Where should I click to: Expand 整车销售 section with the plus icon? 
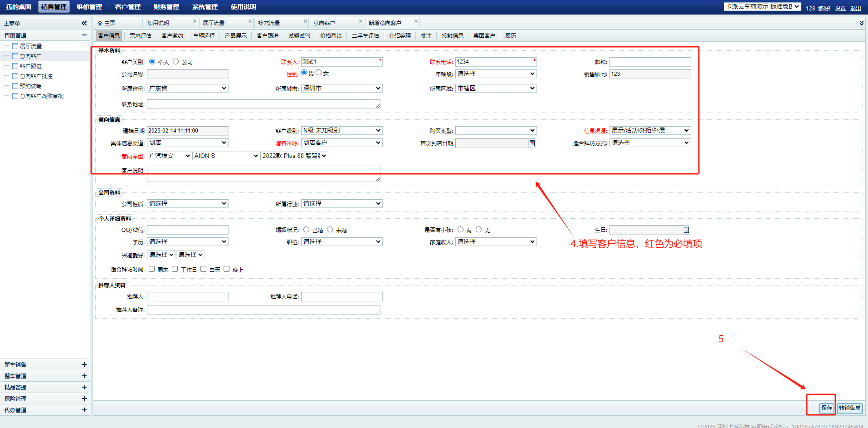84,364
